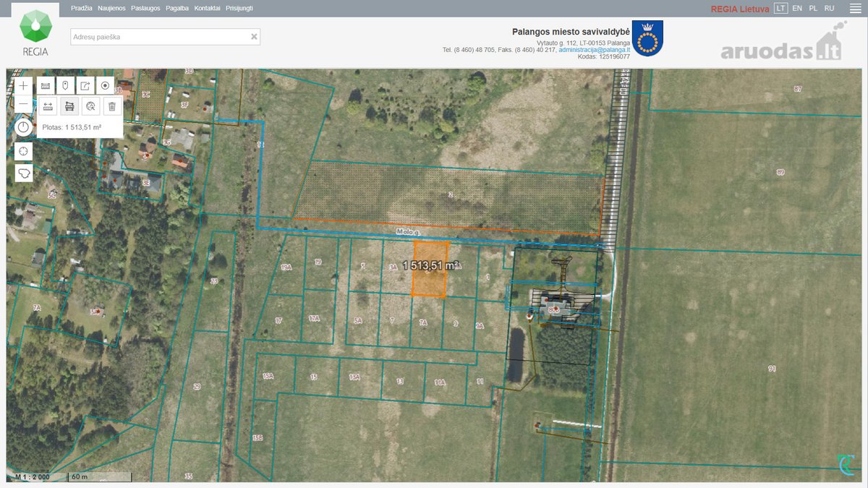
Task: Click the administracija@palanga.lt email link
Action: click(x=594, y=50)
